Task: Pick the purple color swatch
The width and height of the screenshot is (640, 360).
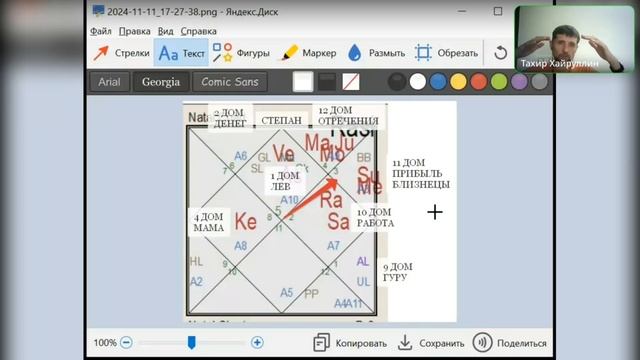Action: tap(519, 82)
